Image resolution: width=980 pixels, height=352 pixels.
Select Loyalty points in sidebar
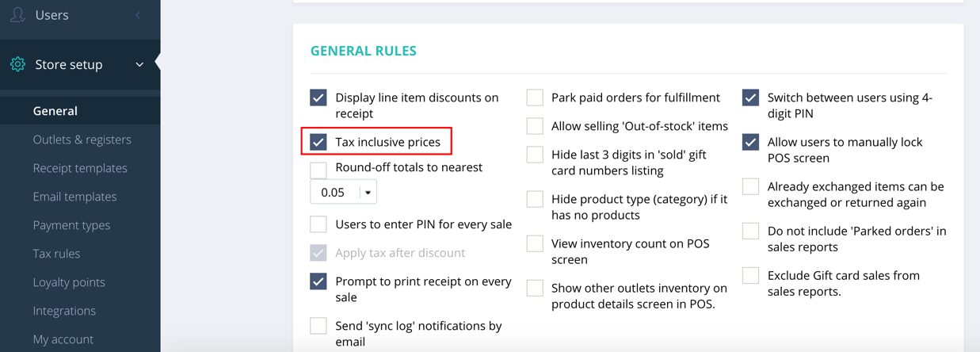[69, 282]
